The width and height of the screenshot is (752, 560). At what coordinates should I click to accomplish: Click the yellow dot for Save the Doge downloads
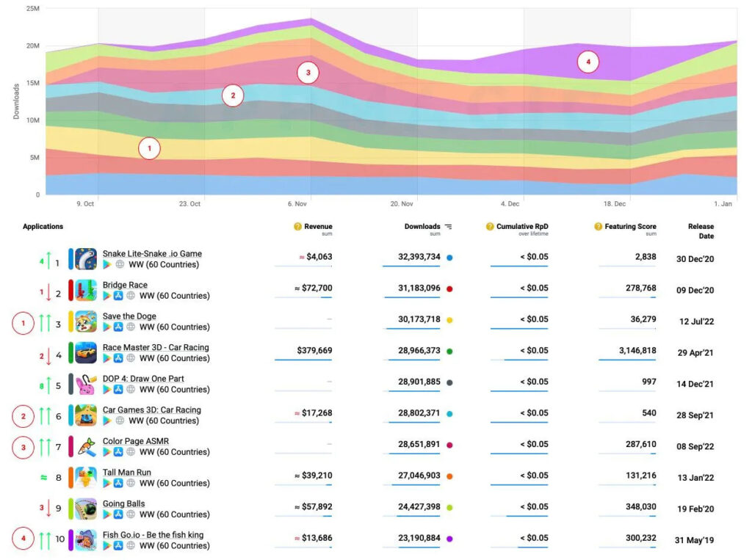(449, 320)
